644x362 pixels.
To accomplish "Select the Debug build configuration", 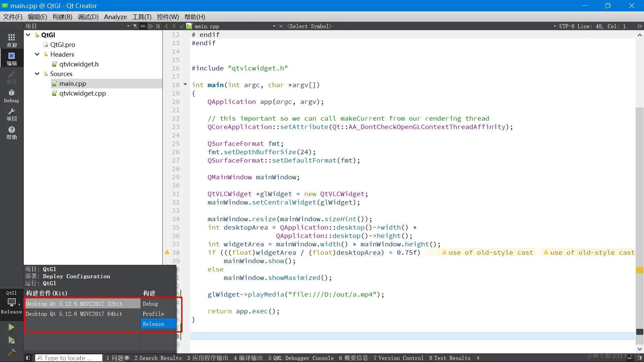I will pos(150,304).
